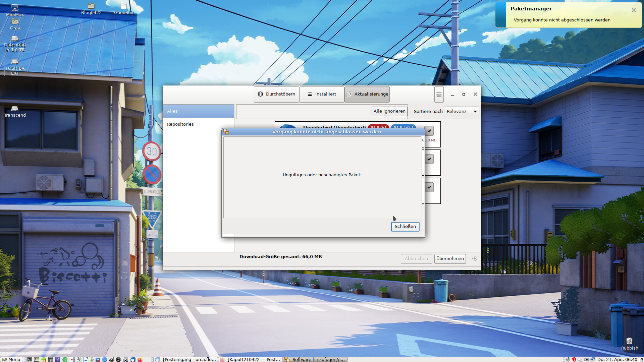Screen dimensions: 644x362
Task: Toggle the Thunderbird update checkbox
Action: point(429,131)
